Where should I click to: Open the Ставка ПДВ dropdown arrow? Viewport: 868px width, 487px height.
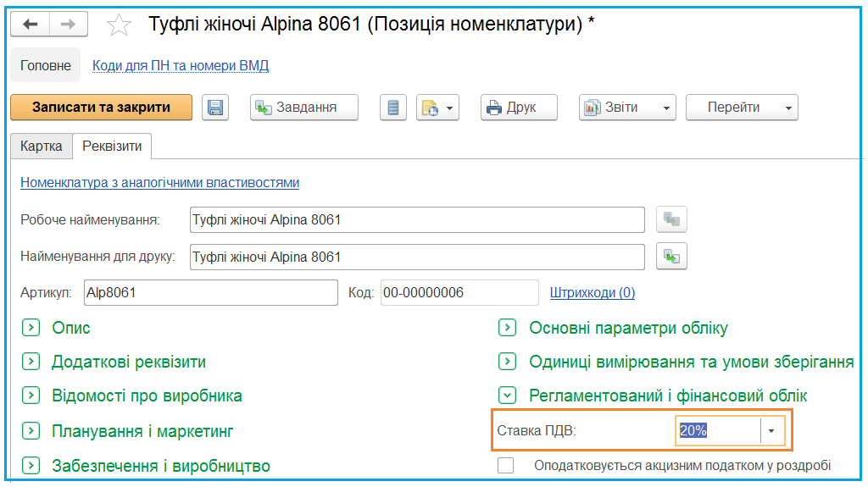[x=771, y=431]
